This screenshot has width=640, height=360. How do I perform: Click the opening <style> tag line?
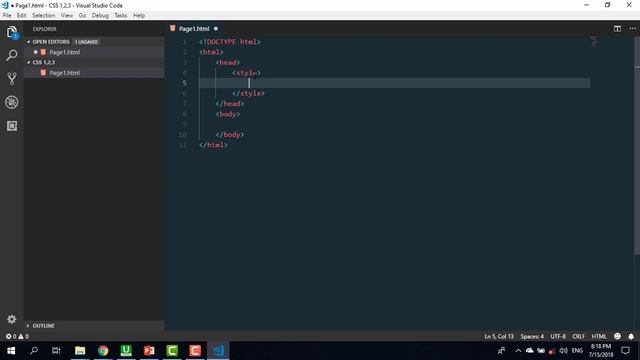tap(246, 73)
